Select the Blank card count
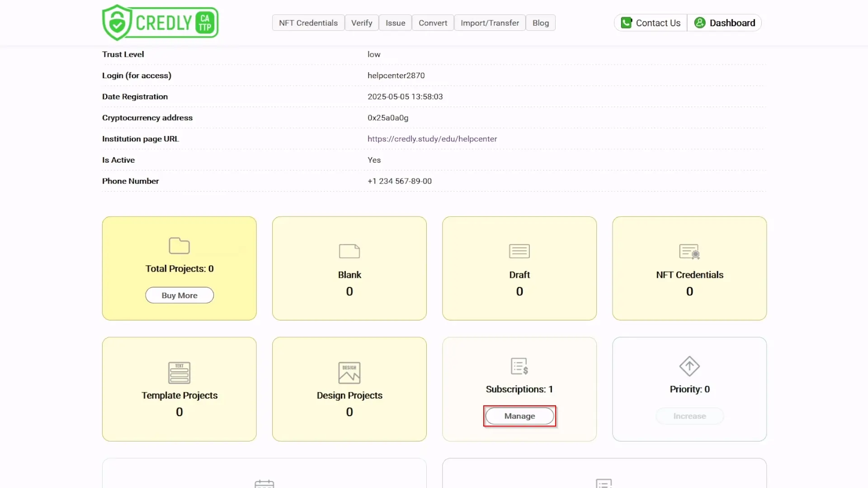The width and height of the screenshot is (868, 488). 349,291
